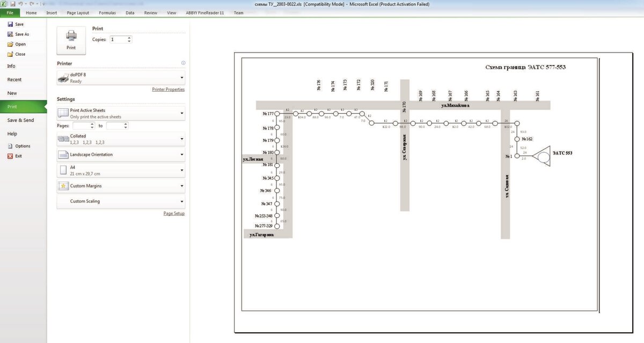Decrease the number of copies with down arrow

[129, 42]
